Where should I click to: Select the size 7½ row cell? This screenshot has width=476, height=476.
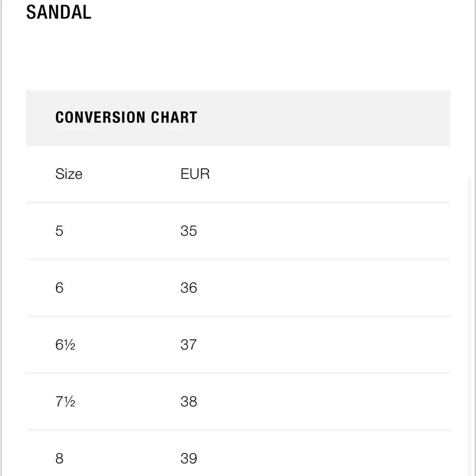coord(65,401)
